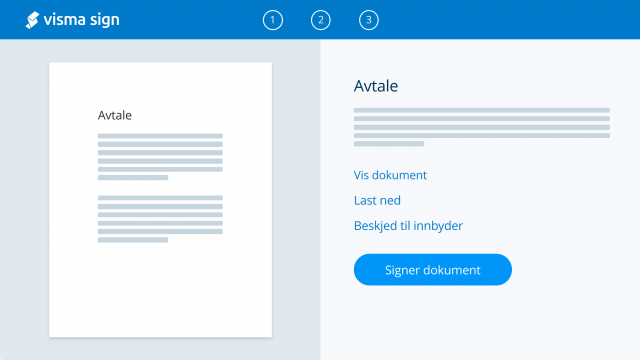Click the Signer dokument button
The width and height of the screenshot is (640, 360).
pos(433,270)
